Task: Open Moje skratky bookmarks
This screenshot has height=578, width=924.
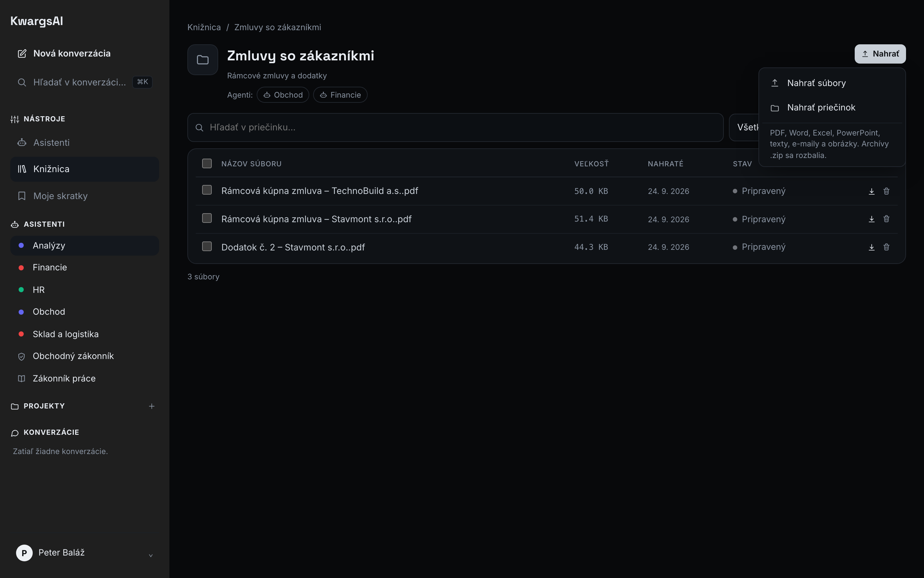Action: pyautogui.click(x=84, y=196)
